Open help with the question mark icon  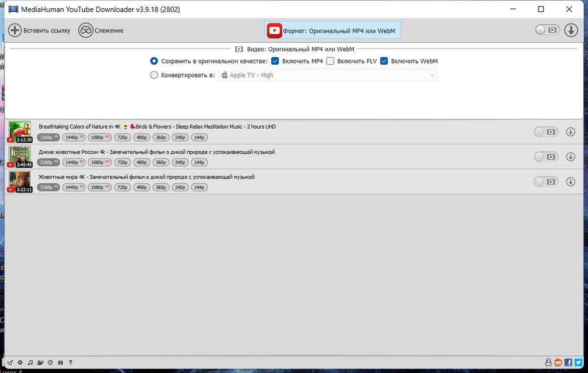pyautogui.click(x=71, y=363)
